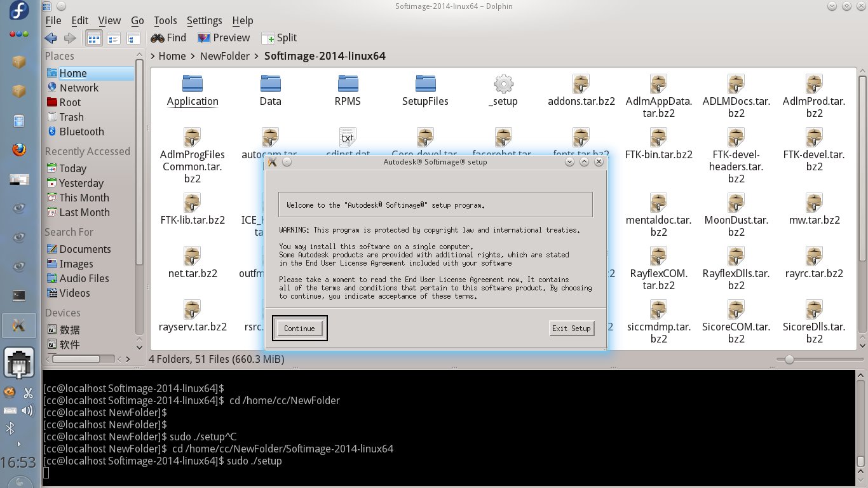Select mentaldoc.tar.bz2 archive icon
This screenshot has height=488, width=868.
click(x=659, y=203)
